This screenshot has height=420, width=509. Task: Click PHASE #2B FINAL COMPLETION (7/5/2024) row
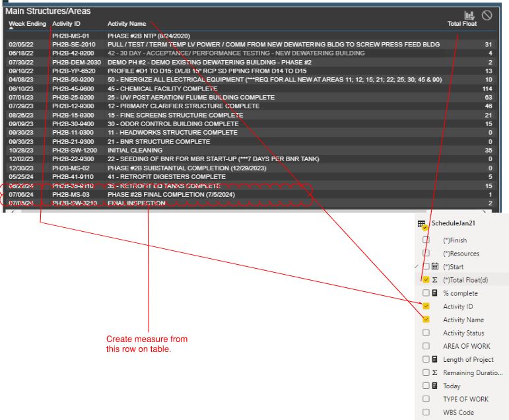click(x=171, y=195)
